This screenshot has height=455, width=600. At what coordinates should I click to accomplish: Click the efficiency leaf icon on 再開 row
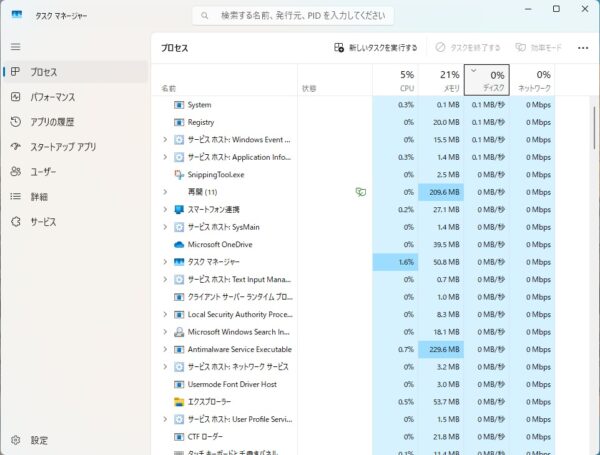click(360, 192)
